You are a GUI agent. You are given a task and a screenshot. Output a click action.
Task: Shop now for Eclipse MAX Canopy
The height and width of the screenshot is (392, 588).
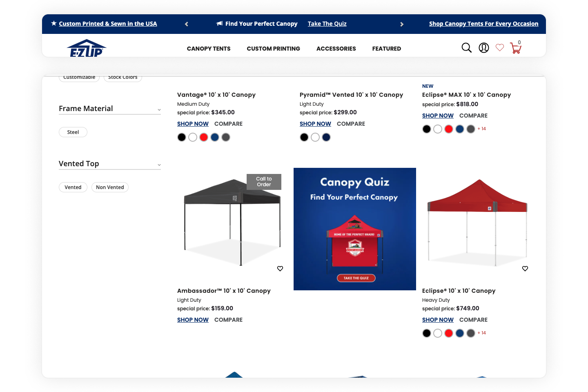pyautogui.click(x=438, y=116)
